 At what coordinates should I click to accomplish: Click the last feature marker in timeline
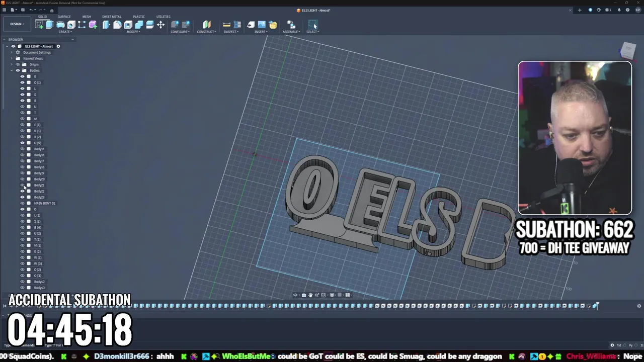pos(595,305)
